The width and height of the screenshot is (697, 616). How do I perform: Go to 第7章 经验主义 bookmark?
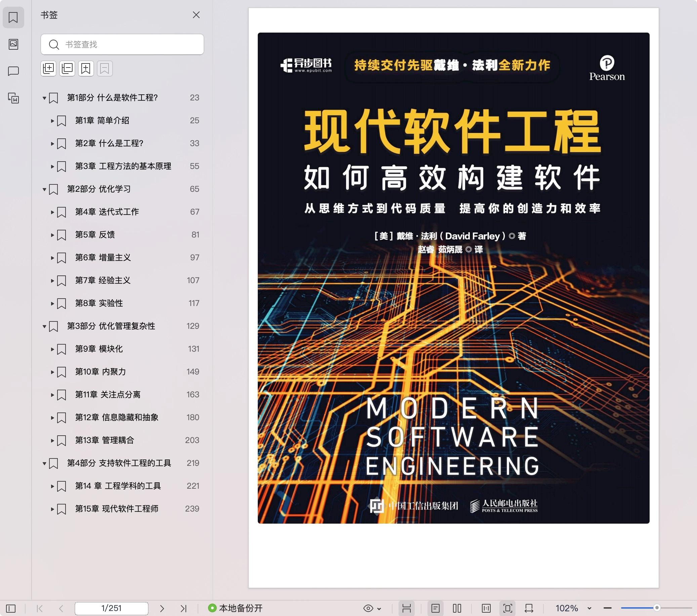(x=102, y=280)
